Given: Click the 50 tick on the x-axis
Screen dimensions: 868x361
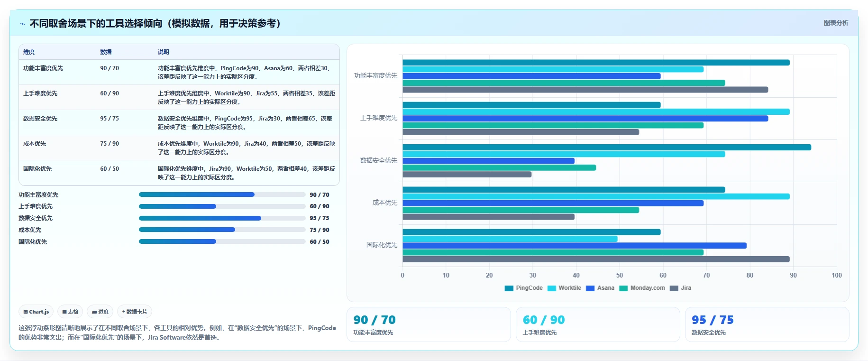Looking at the screenshot, I should (620, 275).
